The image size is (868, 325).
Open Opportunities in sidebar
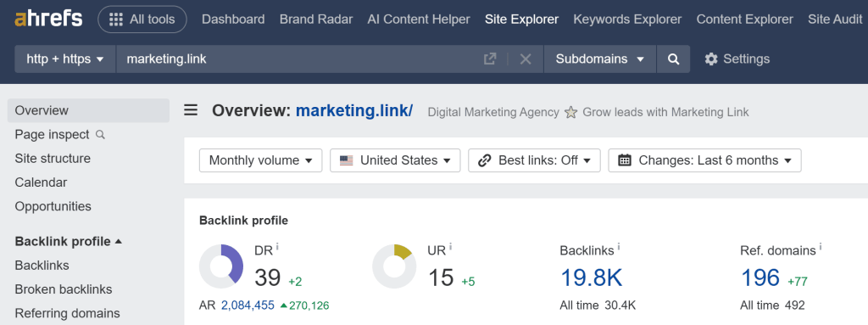coord(53,206)
